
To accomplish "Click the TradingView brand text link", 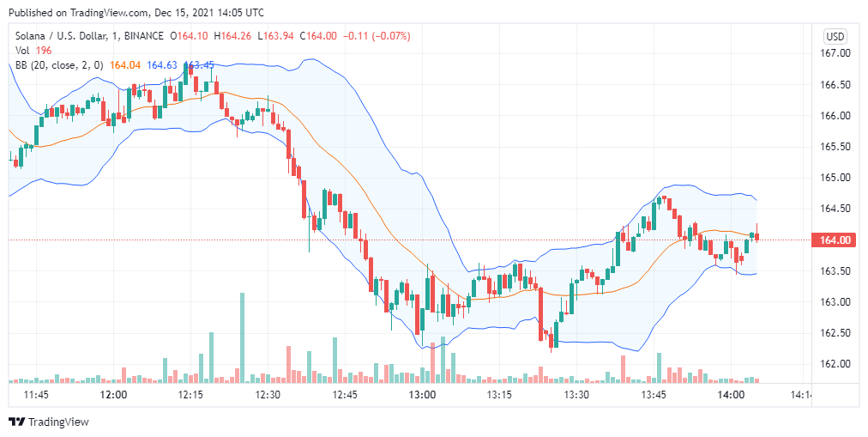I will coord(58,422).
